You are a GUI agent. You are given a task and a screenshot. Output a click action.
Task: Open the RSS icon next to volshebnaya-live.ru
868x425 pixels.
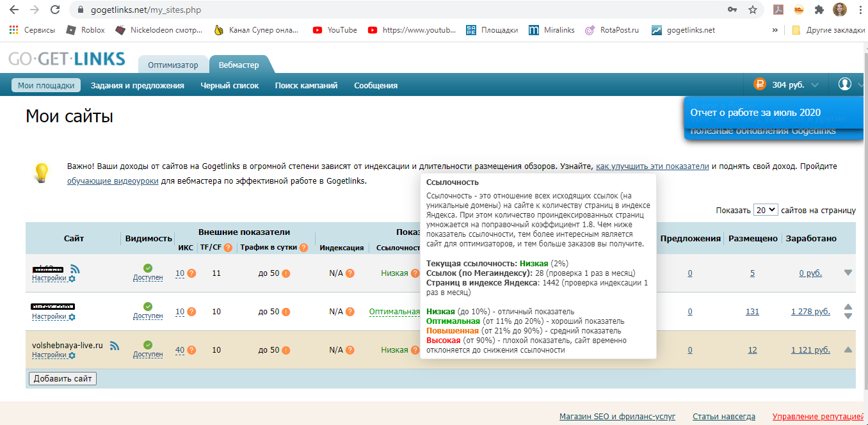point(115,346)
